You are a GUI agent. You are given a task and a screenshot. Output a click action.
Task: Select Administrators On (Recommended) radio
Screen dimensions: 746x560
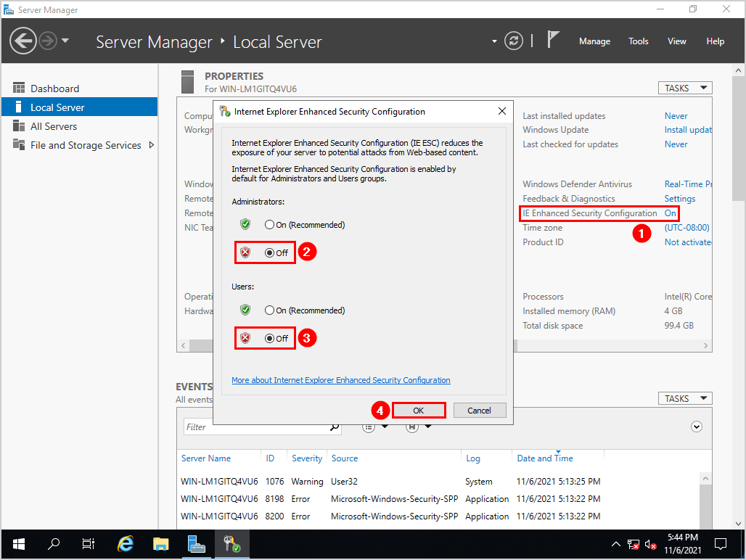[269, 224]
